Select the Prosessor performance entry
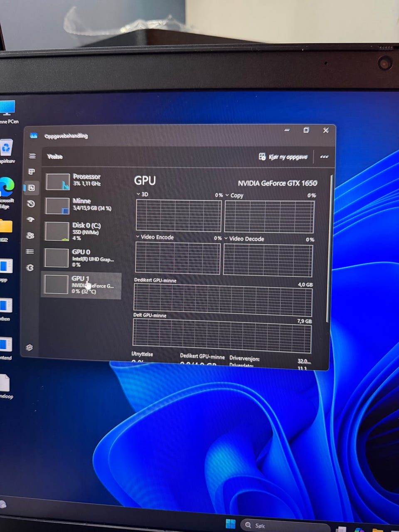The height and width of the screenshot is (532, 399). coord(83,182)
